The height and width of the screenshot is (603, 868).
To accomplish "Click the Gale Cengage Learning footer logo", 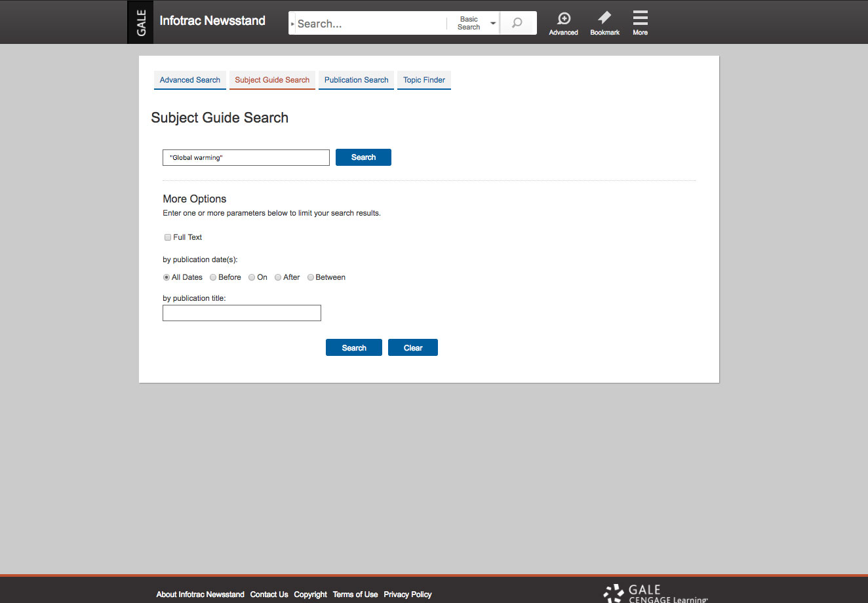I will (x=656, y=593).
